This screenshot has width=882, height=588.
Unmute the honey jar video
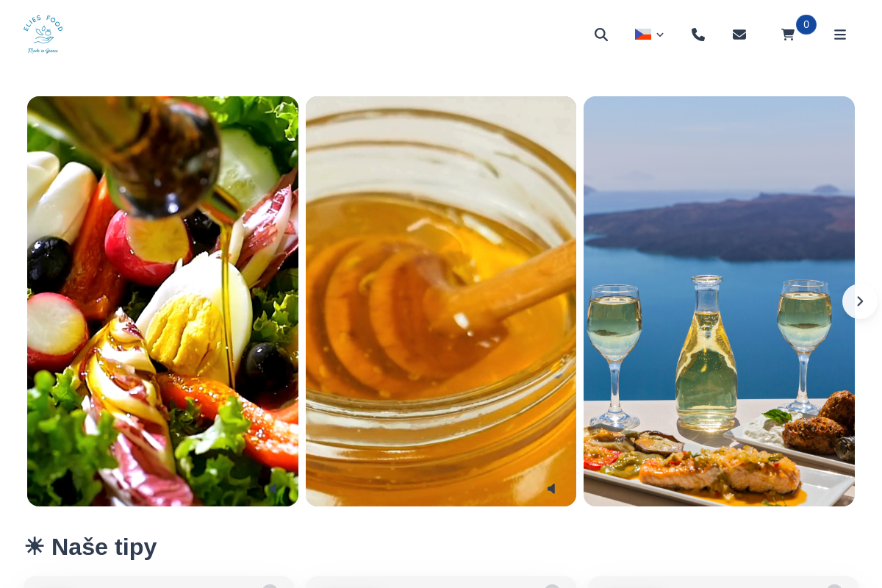pos(552,489)
